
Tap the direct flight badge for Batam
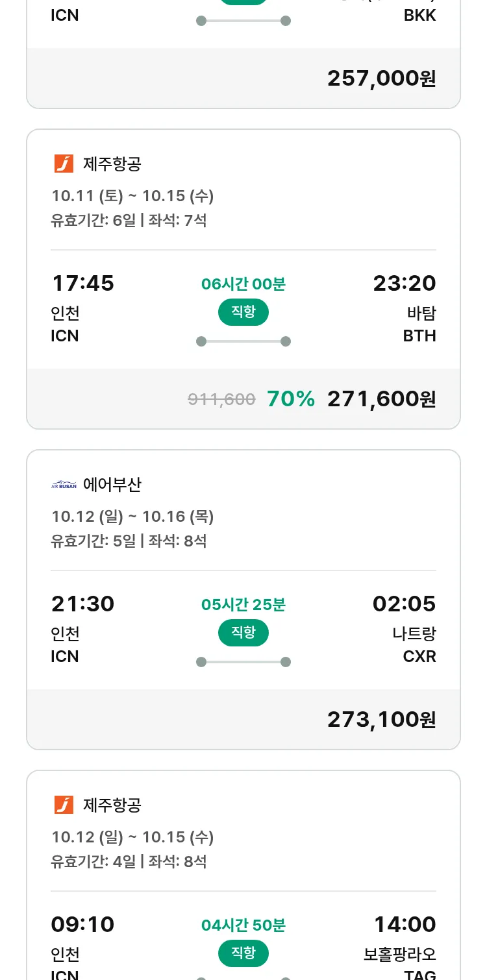pos(243,312)
